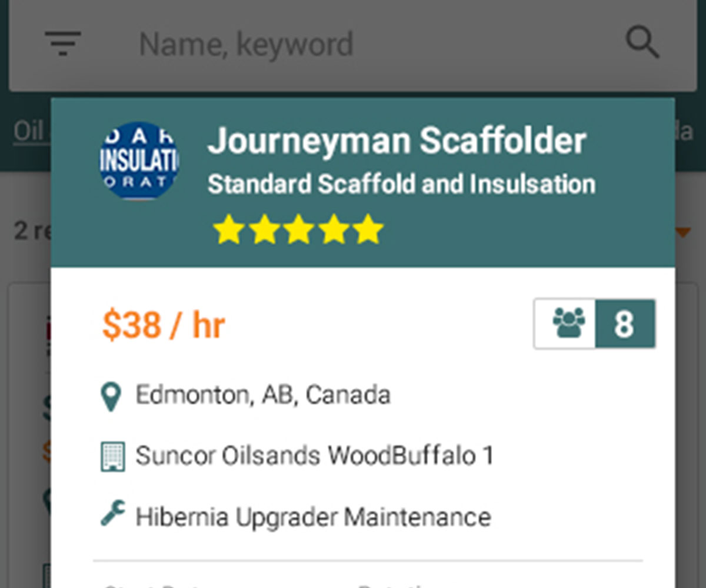Click the $38 / hr pay rate
The height and width of the screenshot is (588, 706).
point(164,325)
